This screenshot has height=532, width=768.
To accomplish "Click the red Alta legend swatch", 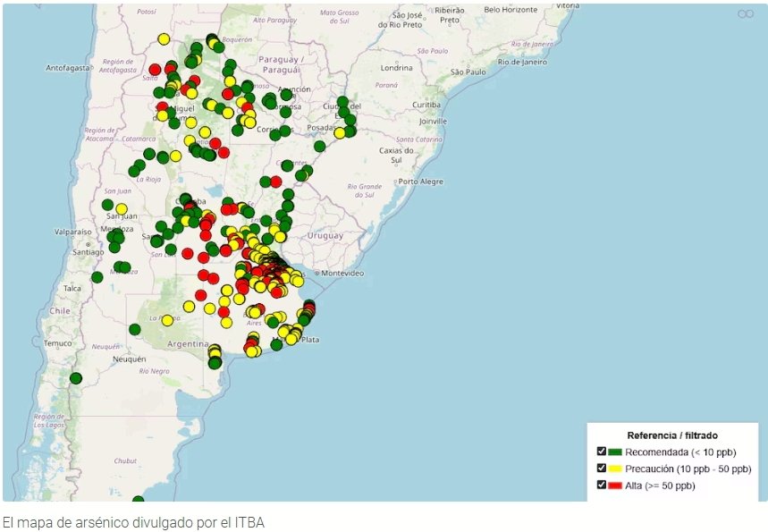I will [615, 486].
